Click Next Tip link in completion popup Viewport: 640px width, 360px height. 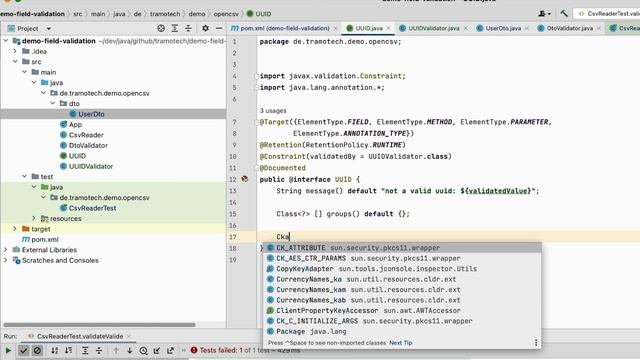tap(400, 343)
